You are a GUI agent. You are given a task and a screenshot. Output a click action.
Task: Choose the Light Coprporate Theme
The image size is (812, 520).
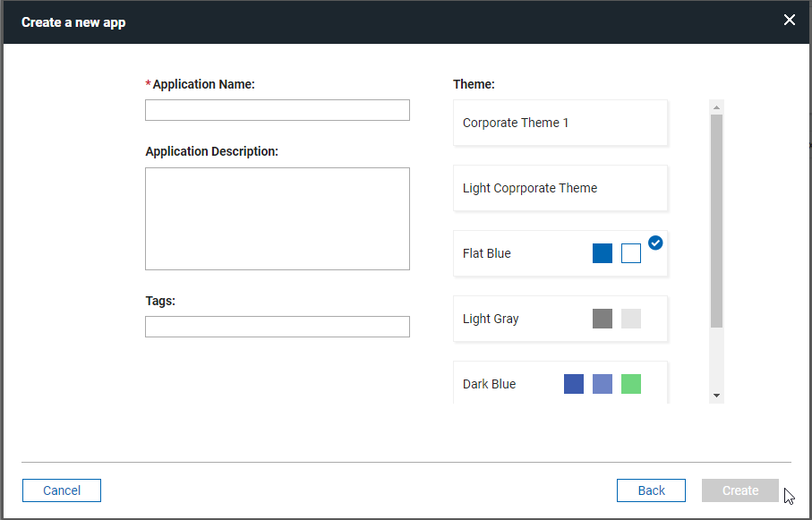pos(560,188)
